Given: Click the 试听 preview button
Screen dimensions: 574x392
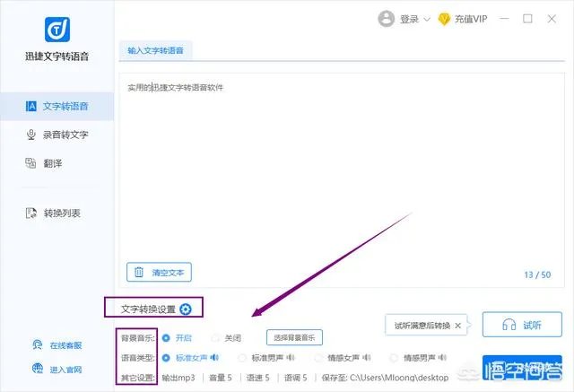Looking at the screenshot, I should tap(522, 325).
